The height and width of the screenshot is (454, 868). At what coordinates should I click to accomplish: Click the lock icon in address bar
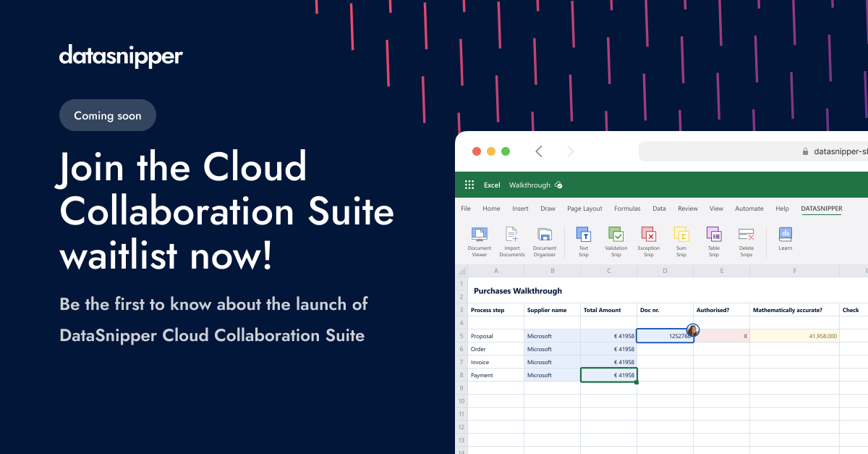coord(804,152)
